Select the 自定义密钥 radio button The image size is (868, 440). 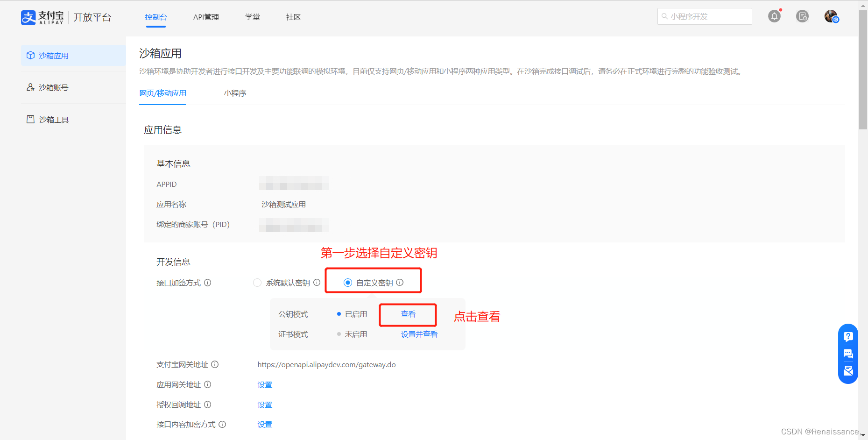[348, 283]
